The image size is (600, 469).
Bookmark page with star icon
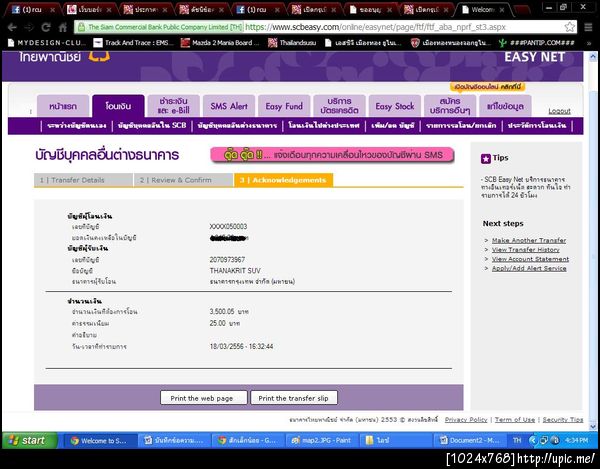coord(569,27)
